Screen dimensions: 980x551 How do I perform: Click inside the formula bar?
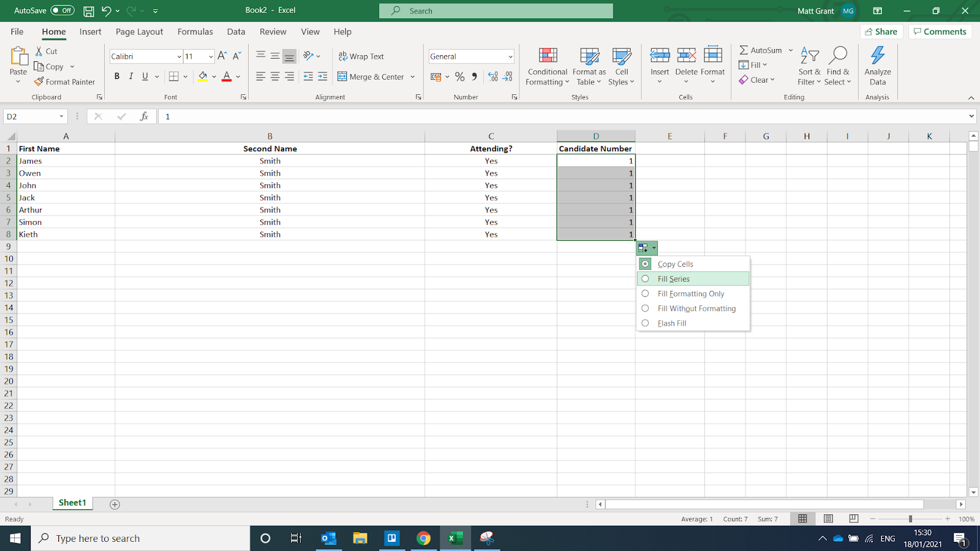563,116
